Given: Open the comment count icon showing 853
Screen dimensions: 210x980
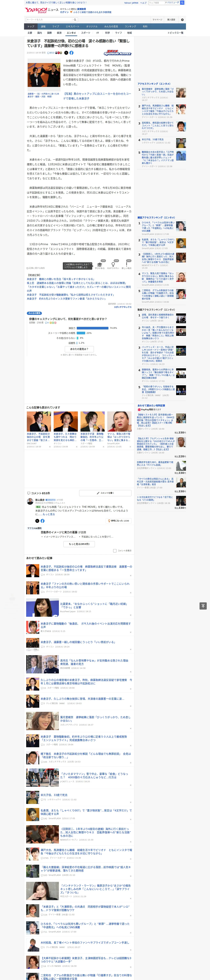Looking at the screenshot, I should [51, 53].
